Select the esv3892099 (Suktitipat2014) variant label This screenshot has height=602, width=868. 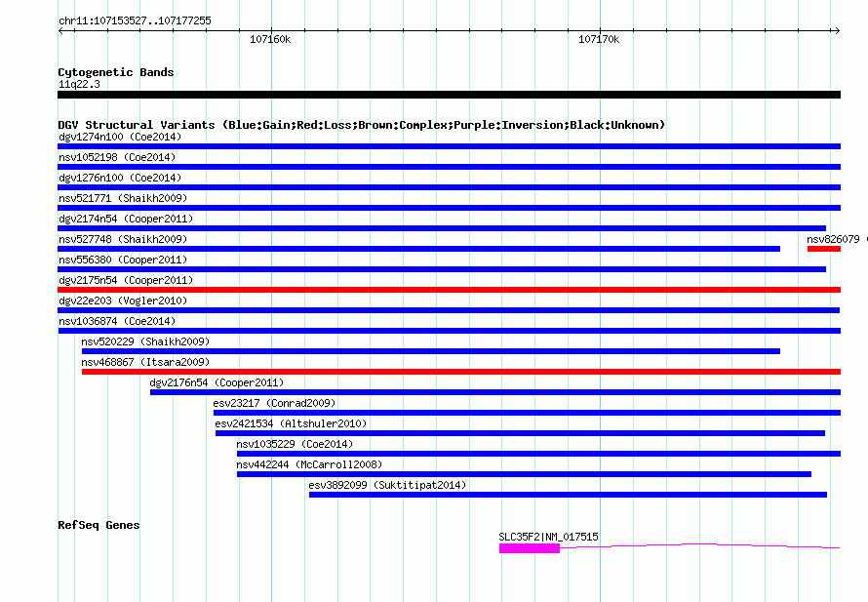tap(387, 485)
